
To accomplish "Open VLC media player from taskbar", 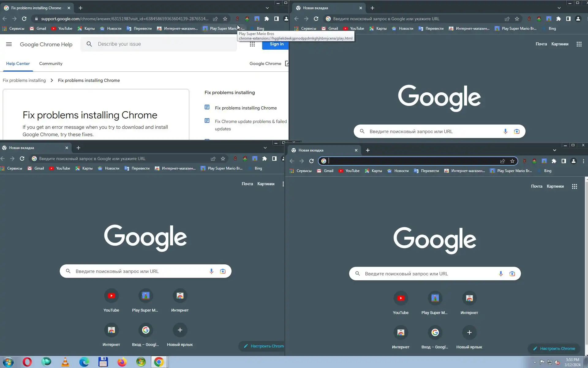I will coord(65,362).
